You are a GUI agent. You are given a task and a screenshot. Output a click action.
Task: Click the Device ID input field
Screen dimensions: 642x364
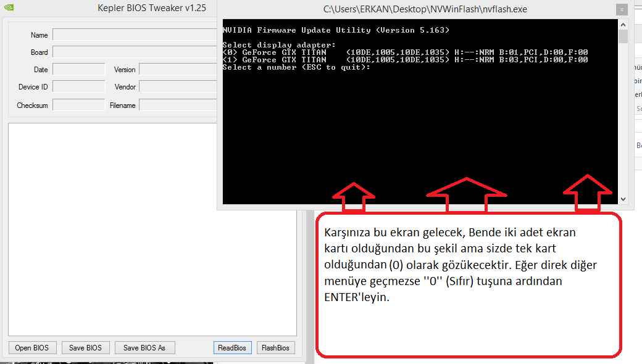(x=79, y=86)
